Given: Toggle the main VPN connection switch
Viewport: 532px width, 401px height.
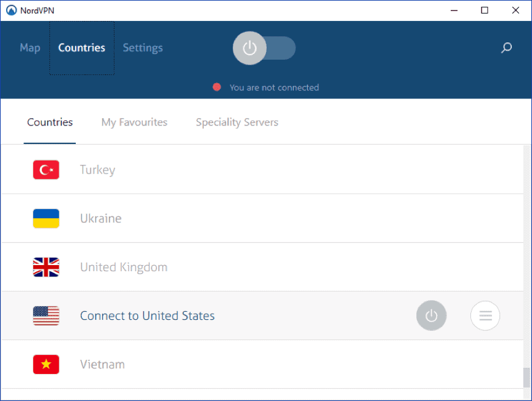Looking at the screenshot, I should tap(264, 48).
